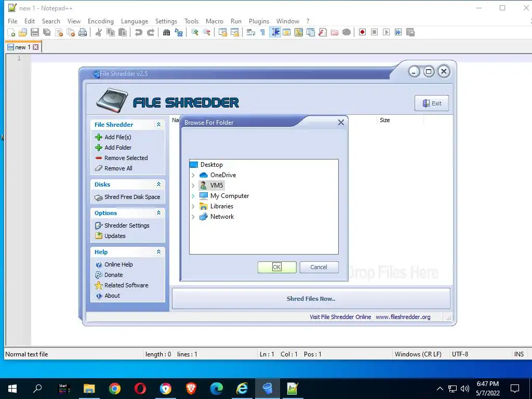
Task: Expand the VM5 folder tree node
Action: (x=193, y=185)
